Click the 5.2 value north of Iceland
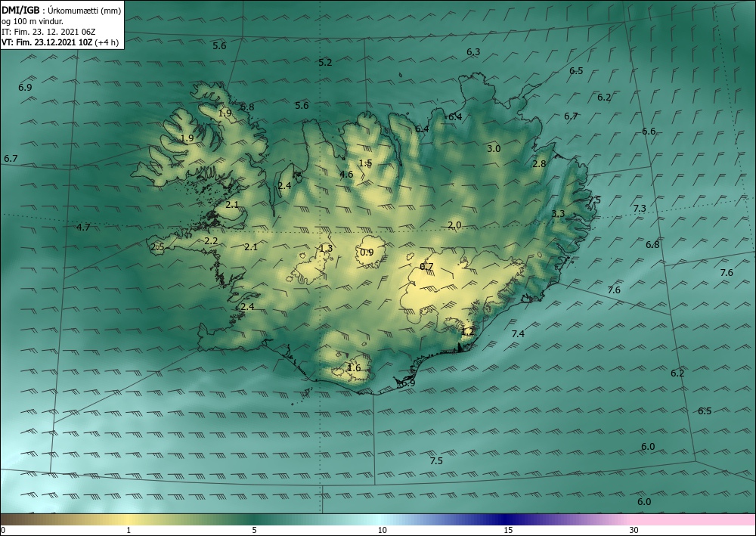This screenshot has width=756, height=536. coord(325,62)
